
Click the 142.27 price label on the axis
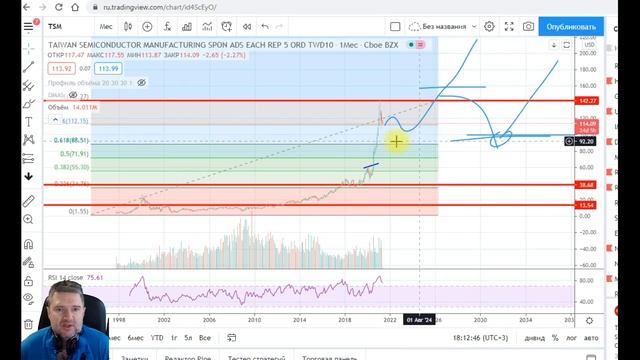coord(587,100)
